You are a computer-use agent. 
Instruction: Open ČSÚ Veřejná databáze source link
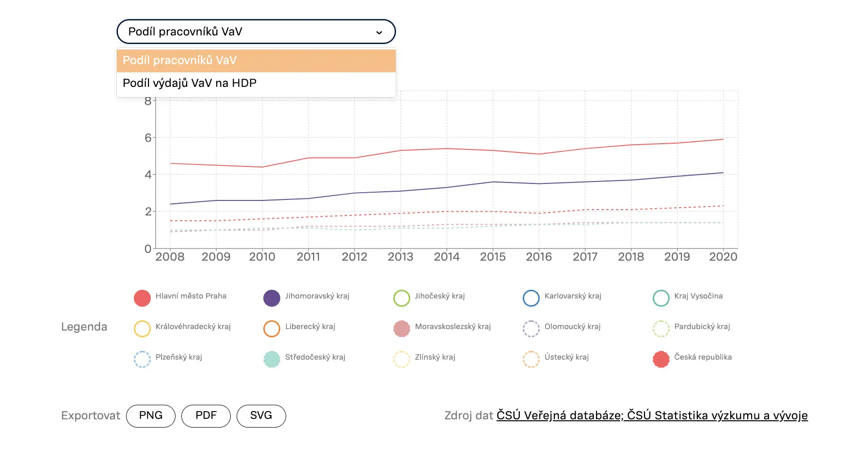coord(559,416)
